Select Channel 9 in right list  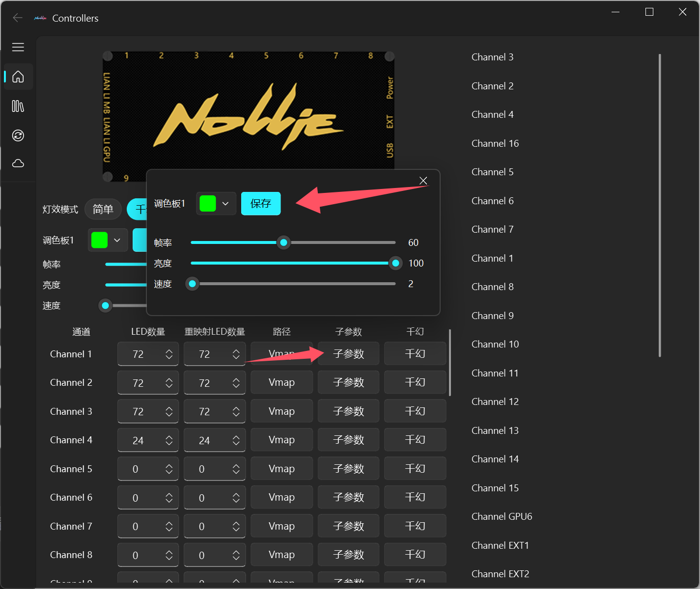tap(492, 316)
